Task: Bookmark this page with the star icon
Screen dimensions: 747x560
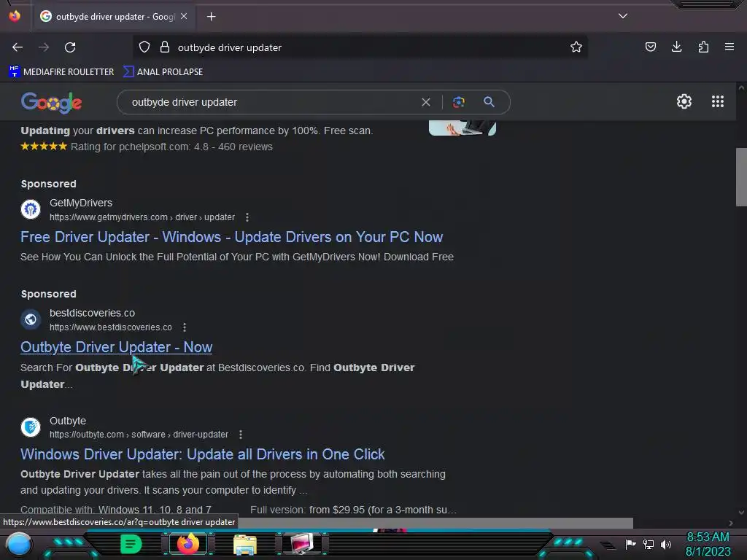Action: point(576,47)
